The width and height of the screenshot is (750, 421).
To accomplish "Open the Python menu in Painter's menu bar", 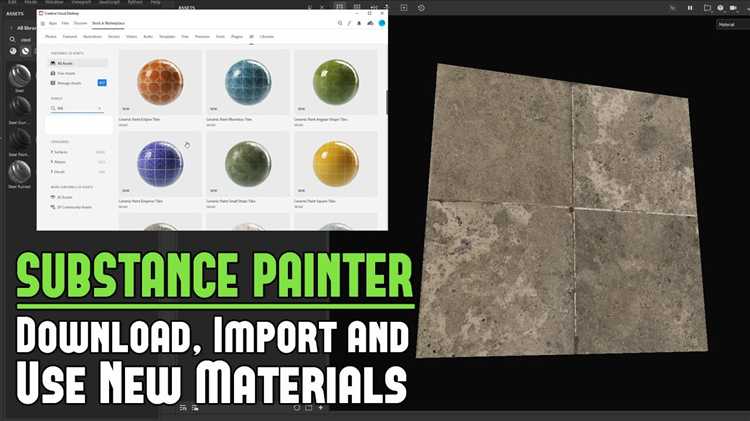I will [135, 2].
